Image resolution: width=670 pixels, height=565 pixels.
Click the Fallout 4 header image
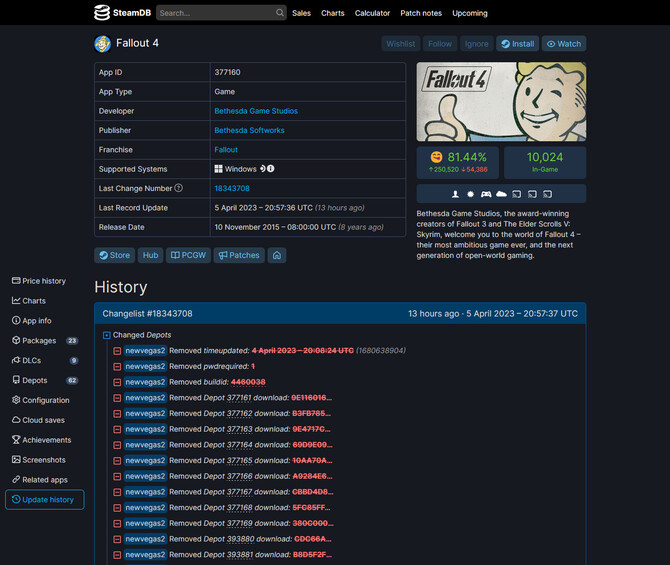(501, 102)
